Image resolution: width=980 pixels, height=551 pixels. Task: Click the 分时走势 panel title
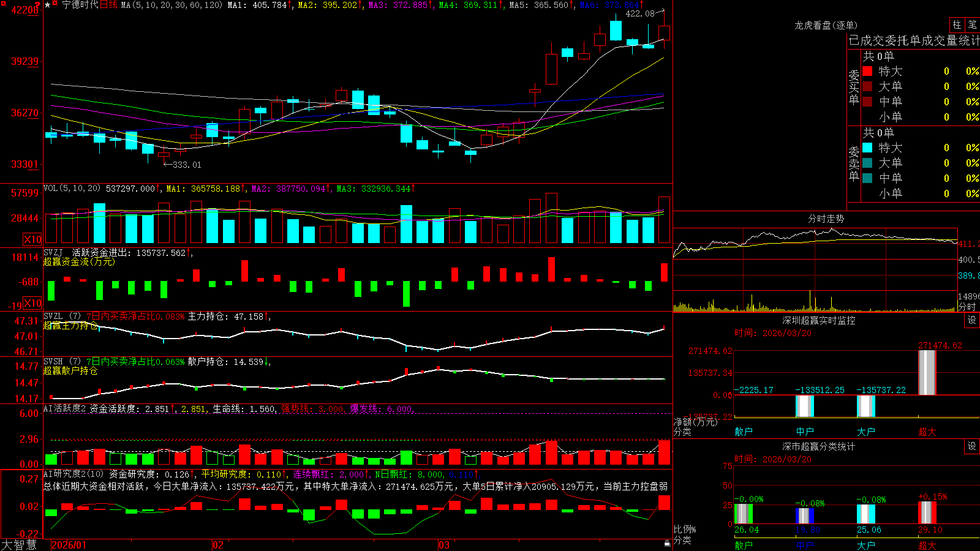coord(826,219)
